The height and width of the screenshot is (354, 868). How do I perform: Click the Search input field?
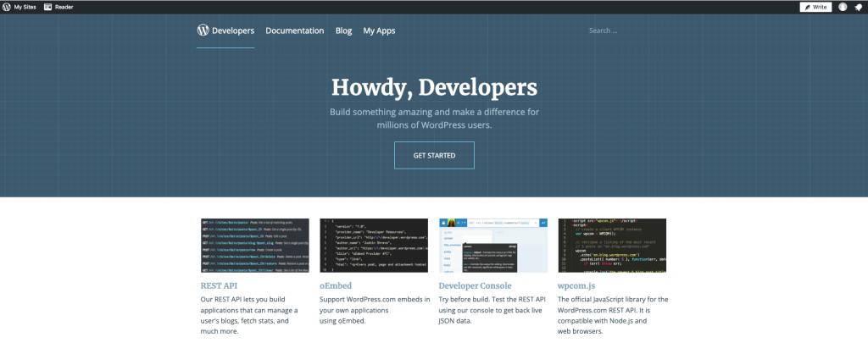(627, 30)
